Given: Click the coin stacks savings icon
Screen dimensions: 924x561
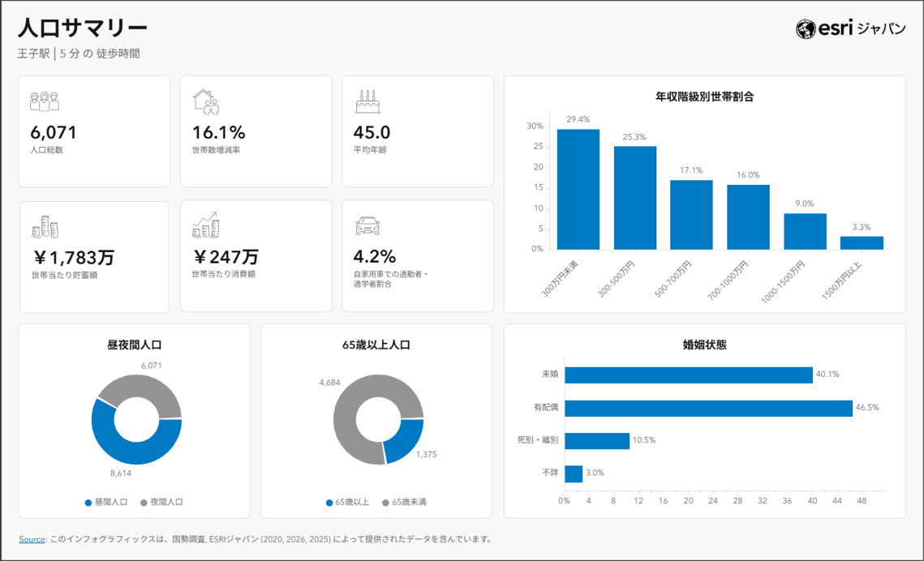Looking at the screenshot, I should 45,227.
